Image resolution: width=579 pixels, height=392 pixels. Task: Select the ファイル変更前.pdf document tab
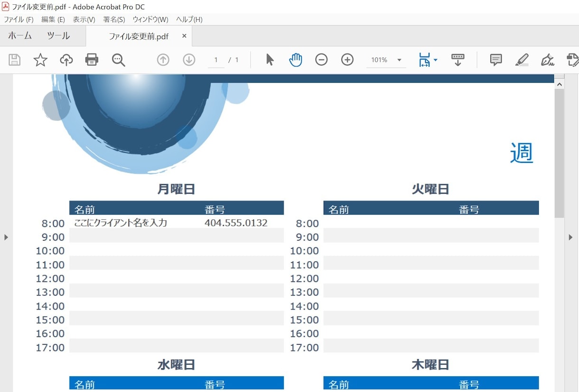tap(139, 37)
